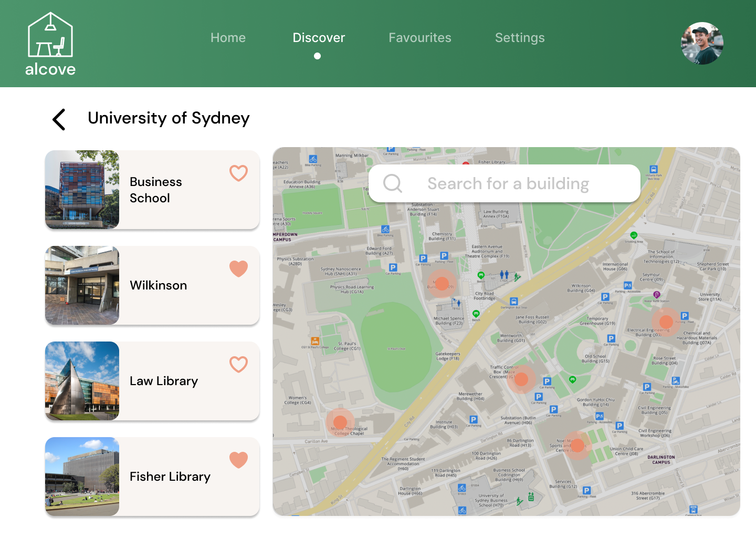This screenshot has height=538, width=756.
Task: Select the orange marker near Chemistry Building
Action: pos(443,284)
